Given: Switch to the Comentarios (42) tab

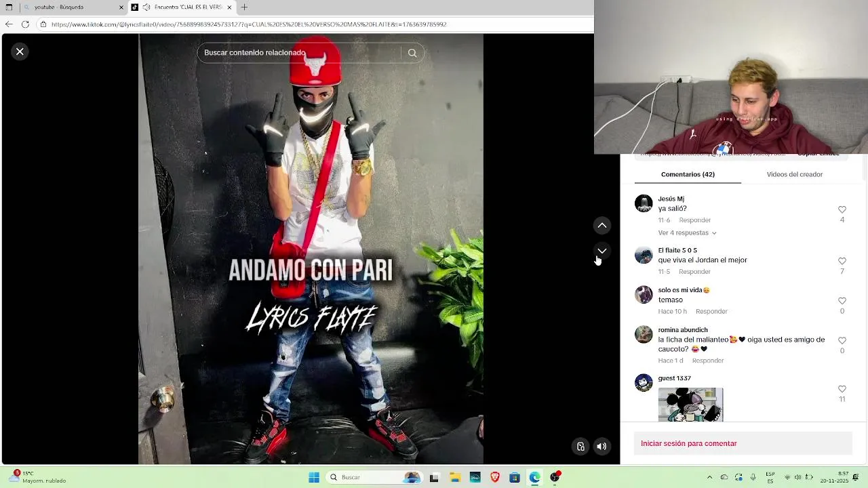Looking at the screenshot, I should (x=688, y=174).
